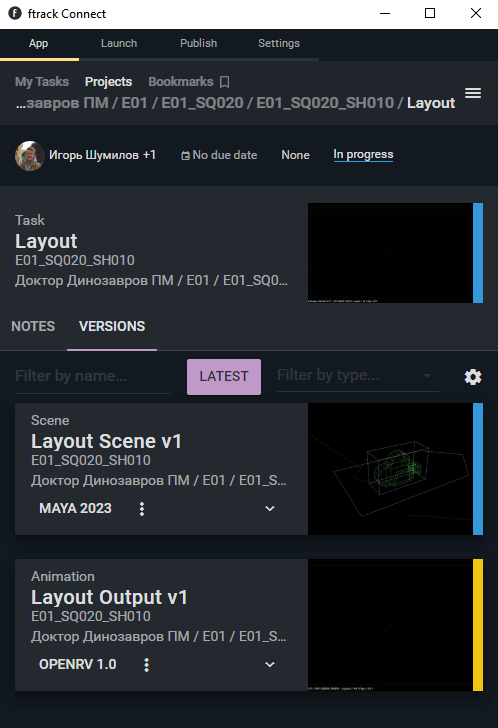Open the Layout Output v1 thumbnail

click(x=390, y=625)
